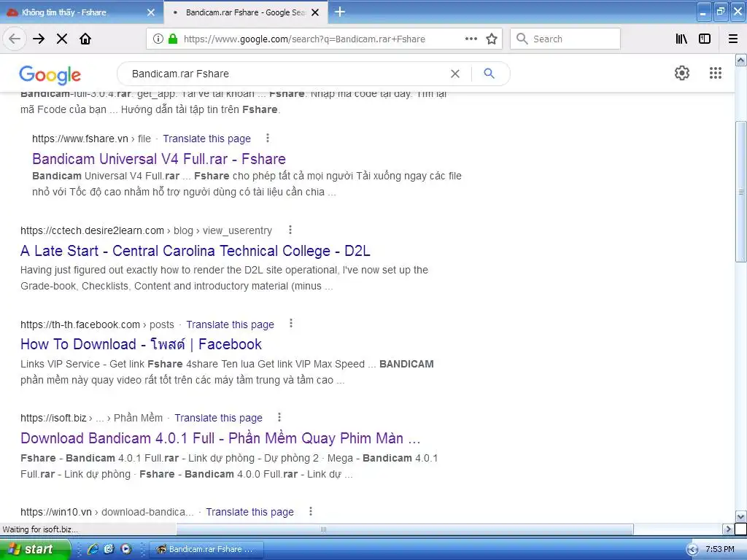Screen dimensions: 747x560
Task: Click the horizontal scrollbar thumb
Action: point(404,529)
